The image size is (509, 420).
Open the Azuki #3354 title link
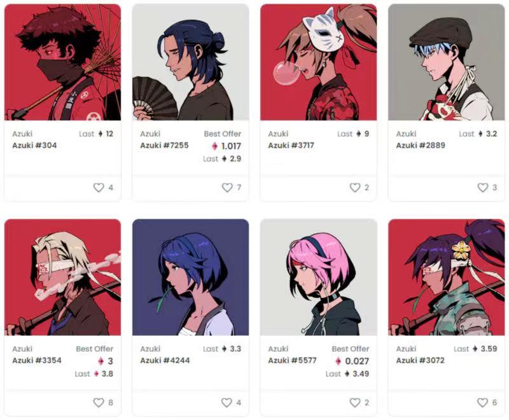coord(37,361)
